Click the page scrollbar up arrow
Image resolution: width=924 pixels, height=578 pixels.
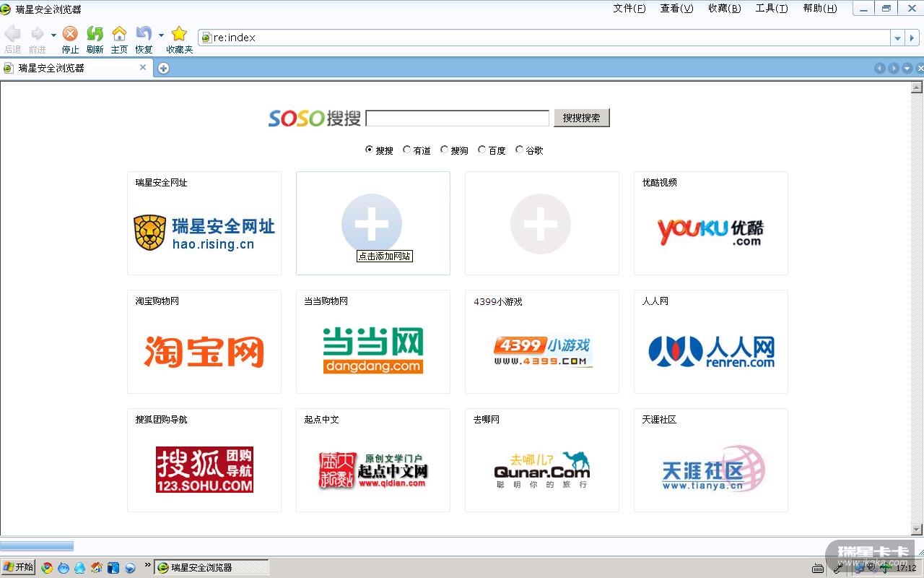(x=918, y=88)
